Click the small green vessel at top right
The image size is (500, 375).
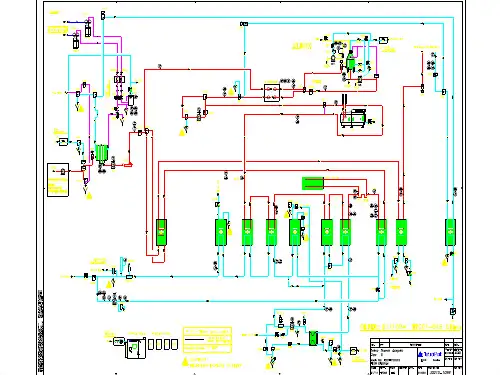(x=350, y=61)
